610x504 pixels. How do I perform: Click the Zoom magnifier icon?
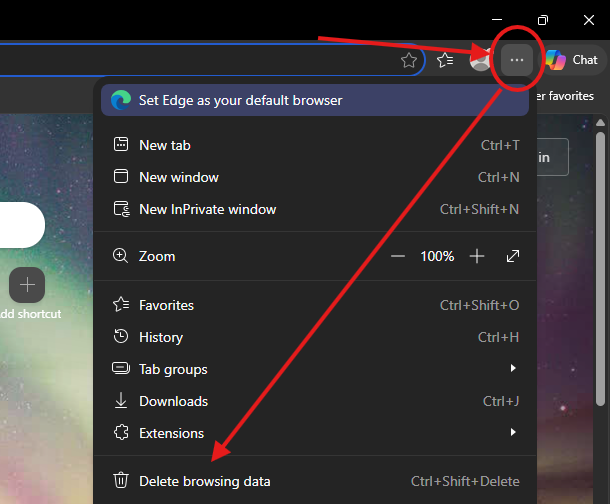[120, 256]
